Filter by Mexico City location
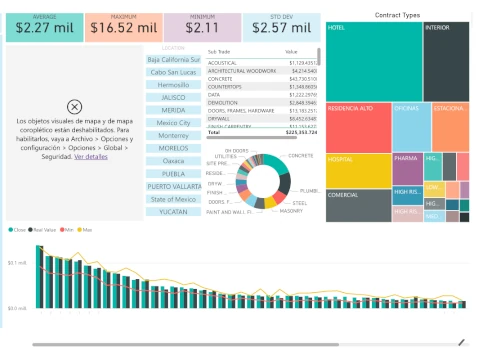Screen dimensions: 480x360 click(173, 123)
